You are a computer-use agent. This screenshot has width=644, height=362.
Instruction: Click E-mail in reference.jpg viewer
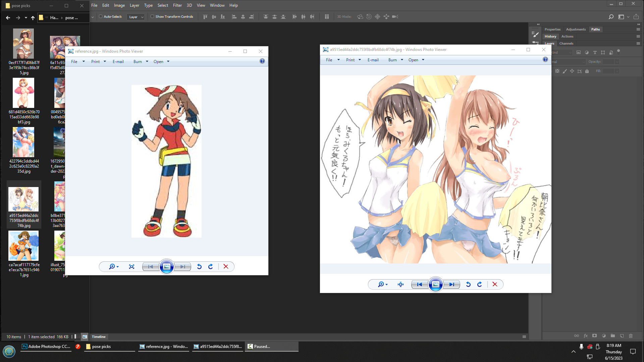coord(118,62)
